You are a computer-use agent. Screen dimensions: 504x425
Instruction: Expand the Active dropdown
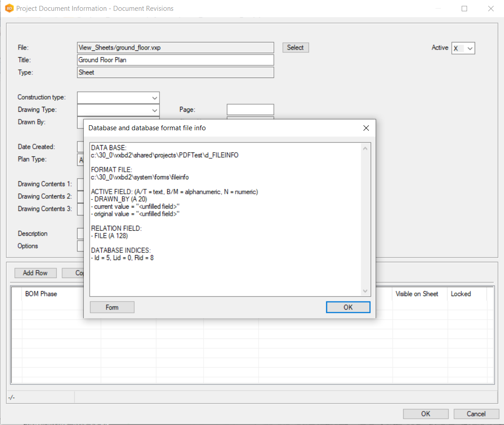[x=470, y=48]
